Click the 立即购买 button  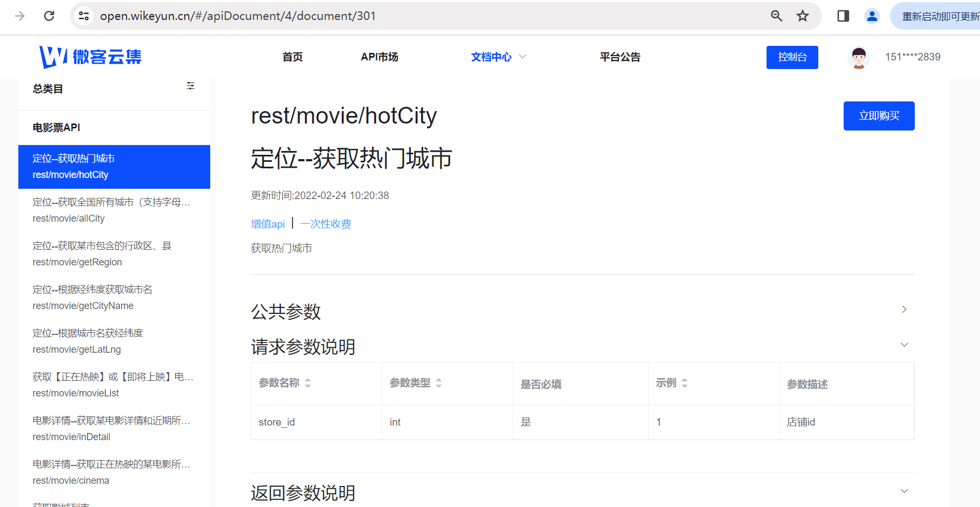879,116
